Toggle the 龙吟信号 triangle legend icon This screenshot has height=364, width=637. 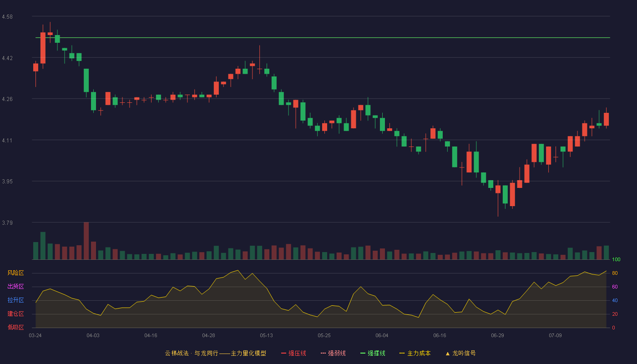pyautogui.click(x=448, y=354)
